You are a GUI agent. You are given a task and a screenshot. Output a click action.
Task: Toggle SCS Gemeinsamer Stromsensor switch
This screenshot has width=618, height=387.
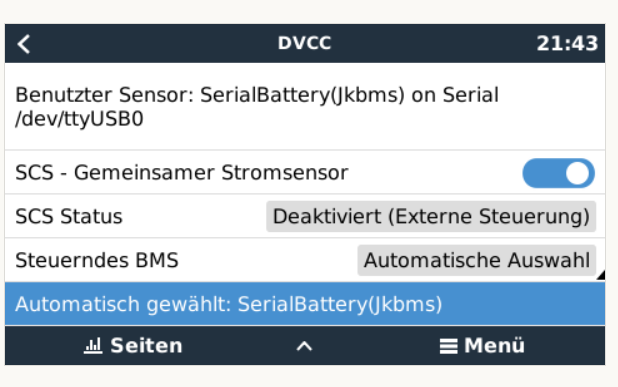coord(558,173)
